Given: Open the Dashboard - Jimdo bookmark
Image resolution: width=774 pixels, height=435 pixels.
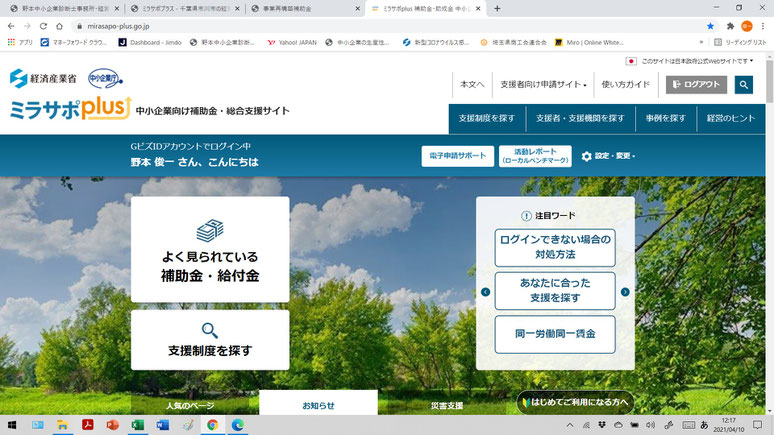Looking at the screenshot, I should click(150, 42).
